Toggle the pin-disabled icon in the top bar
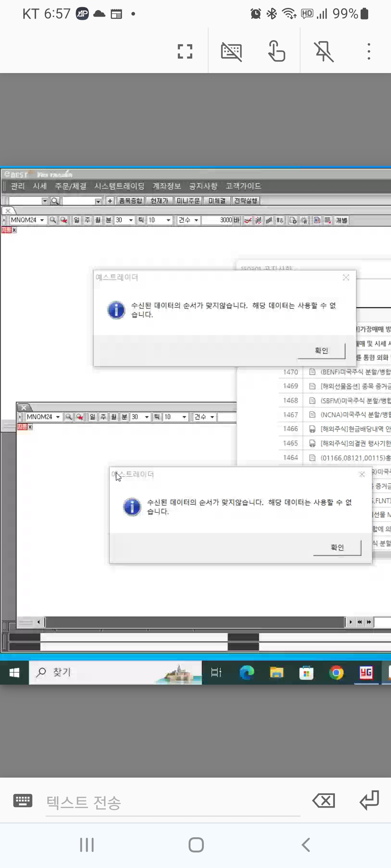Viewport: 391px width, 868px height. 324,51
